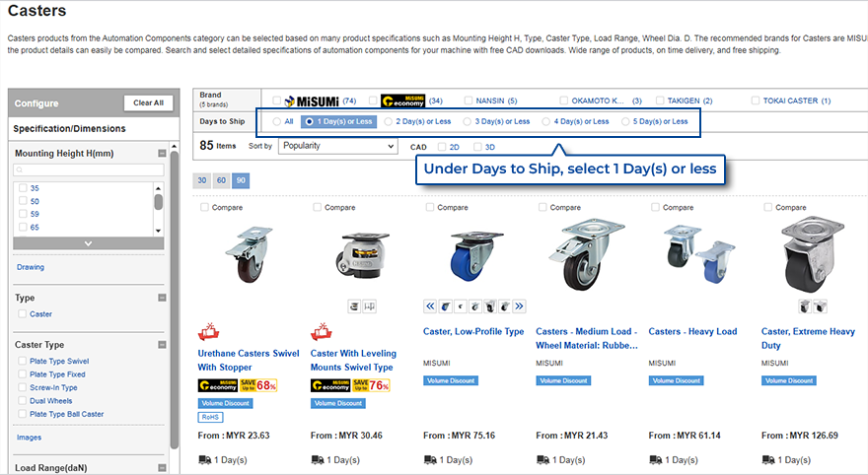Open the Urethane Casters Swivel product image

(x=249, y=254)
